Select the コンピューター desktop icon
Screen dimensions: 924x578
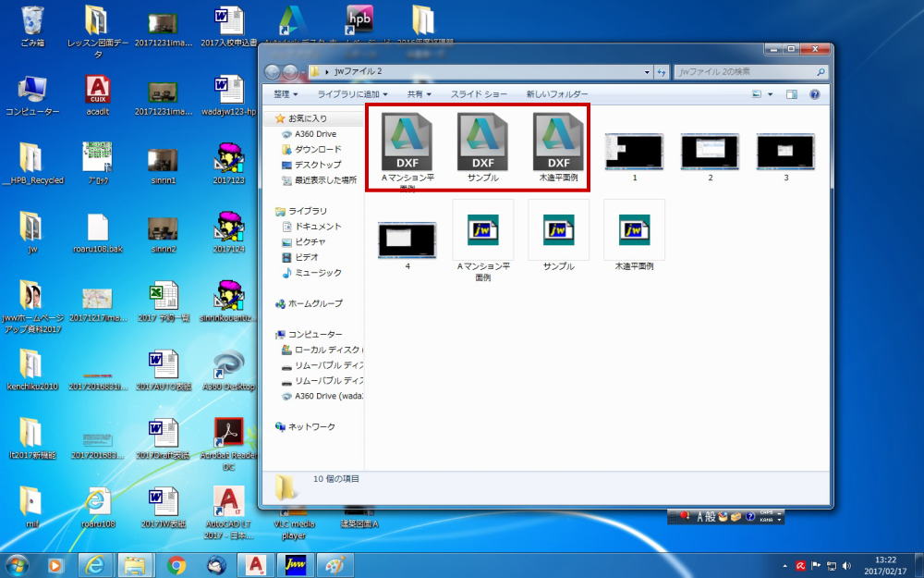[x=32, y=95]
